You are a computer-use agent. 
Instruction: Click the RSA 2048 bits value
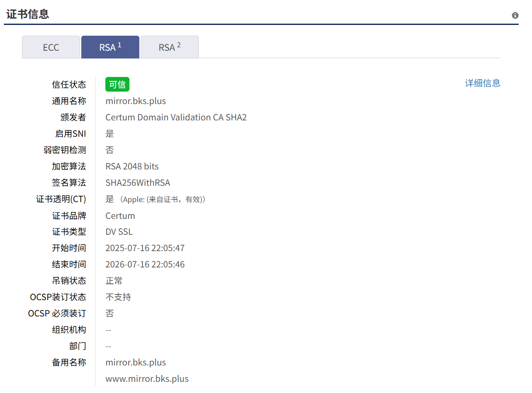point(132,166)
